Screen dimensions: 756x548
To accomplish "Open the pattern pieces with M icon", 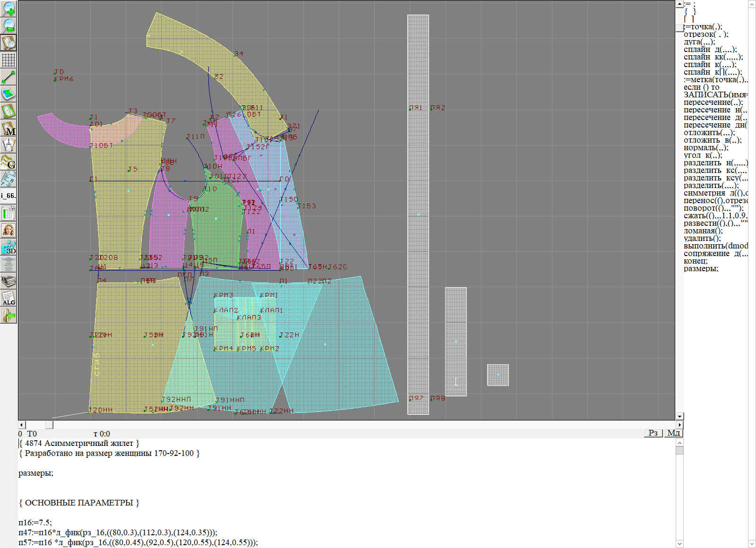I will click(9, 128).
